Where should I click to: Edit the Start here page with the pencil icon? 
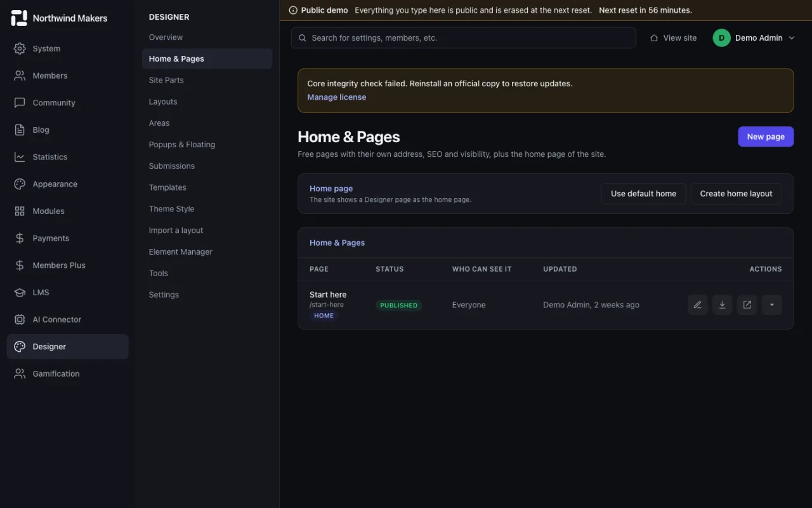[x=697, y=305]
